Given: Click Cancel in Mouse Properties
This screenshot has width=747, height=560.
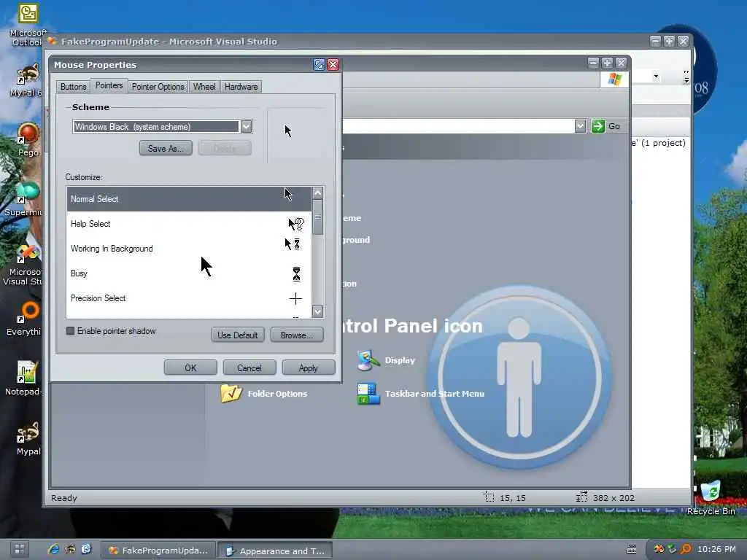Looking at the screenshot, I should tap(249, 367).
